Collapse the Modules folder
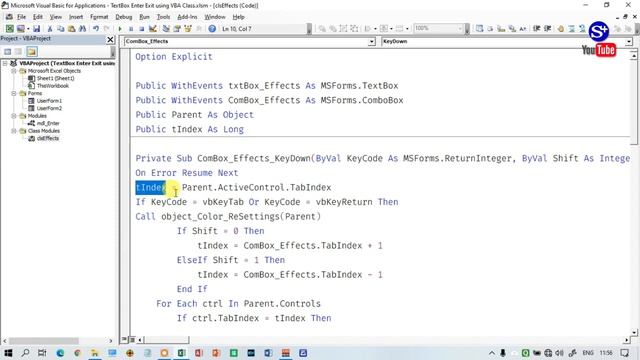The width and height of the screenshot is (640, 360). tap(14, 116)
